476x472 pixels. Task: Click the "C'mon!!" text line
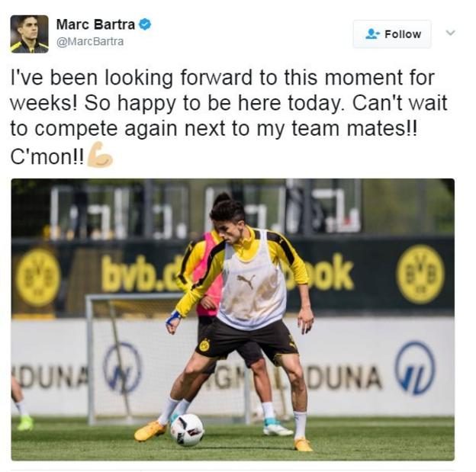47,156
